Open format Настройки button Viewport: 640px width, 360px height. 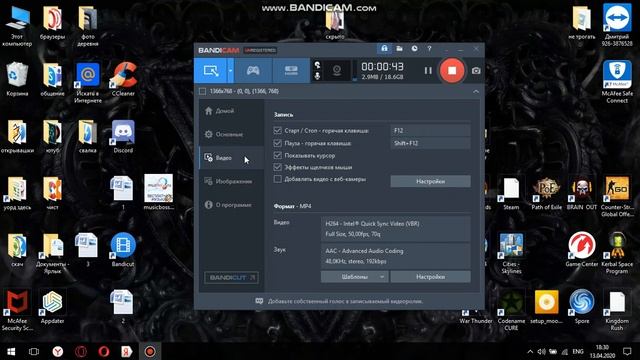430,277
